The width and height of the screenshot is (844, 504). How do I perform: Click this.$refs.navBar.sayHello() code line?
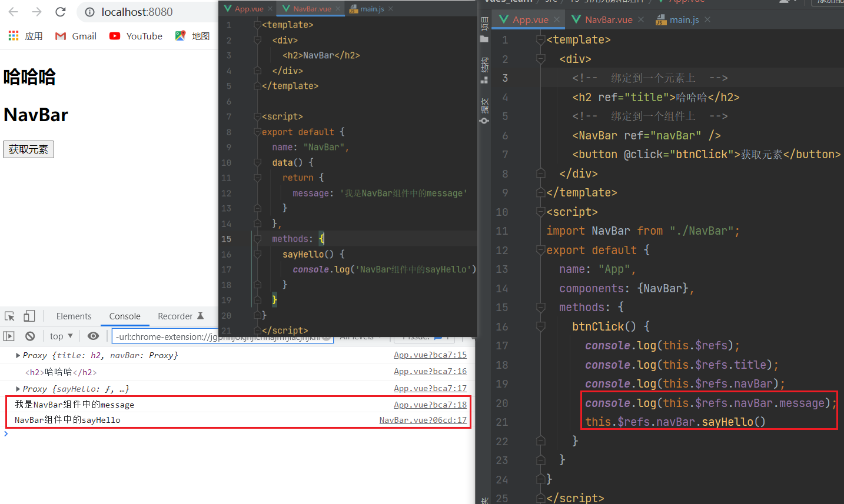(x=675, y=422)
